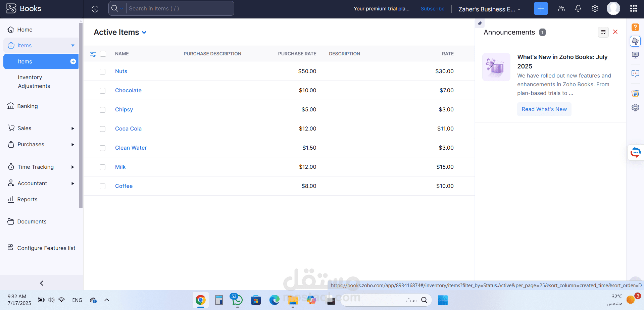Click the Zoho Books logo
The image size is (644, 310).
(24, 8)
